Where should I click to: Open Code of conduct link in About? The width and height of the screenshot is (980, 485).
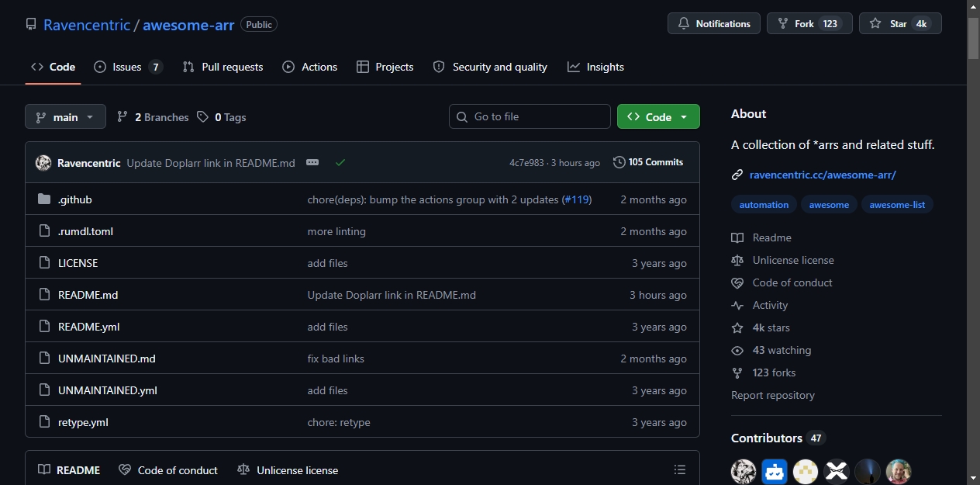782,282
